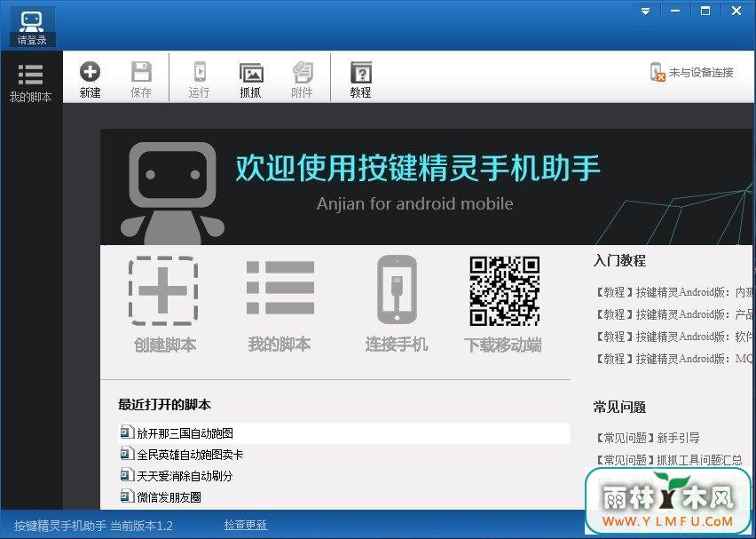The height and width of the screenshot is (539, 756).
Task: Click 检查更新 check for updates link
Action: 246,525
